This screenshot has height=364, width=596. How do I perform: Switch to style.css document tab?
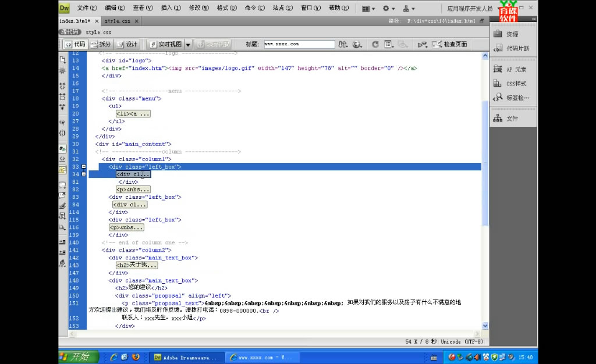tap(118, 21)
